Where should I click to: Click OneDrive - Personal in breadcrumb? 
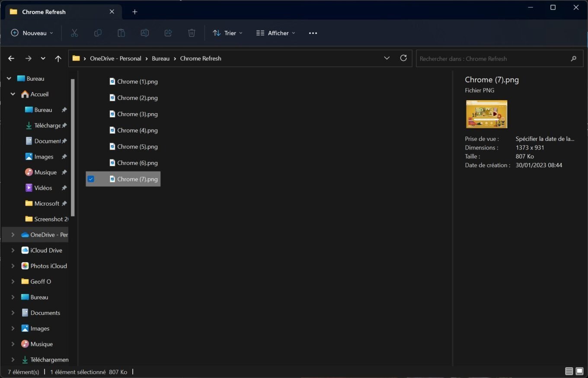115,58
